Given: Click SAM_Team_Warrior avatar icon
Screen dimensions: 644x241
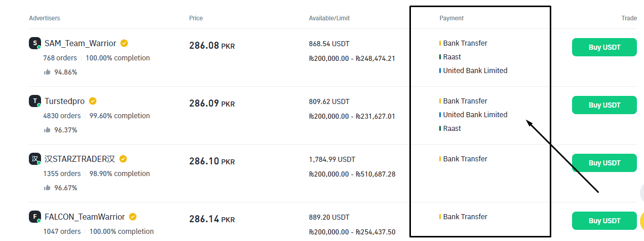Looking at the screenshot, I should click(x=34, y=43).
